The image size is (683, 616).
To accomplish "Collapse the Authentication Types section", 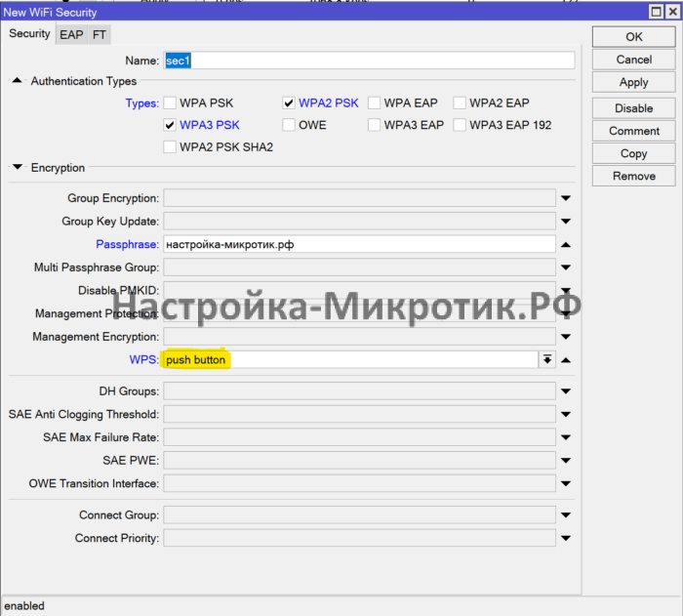I will point(17,80).
